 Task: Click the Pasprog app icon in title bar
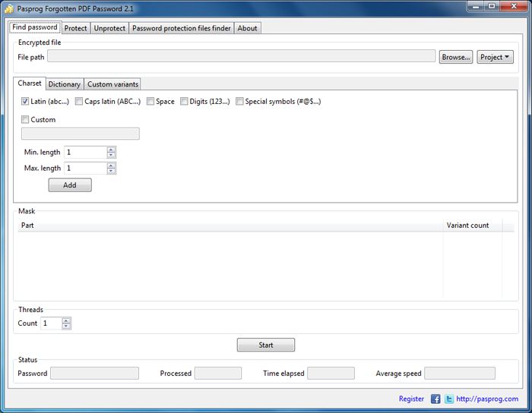click(x=9, y=9)
